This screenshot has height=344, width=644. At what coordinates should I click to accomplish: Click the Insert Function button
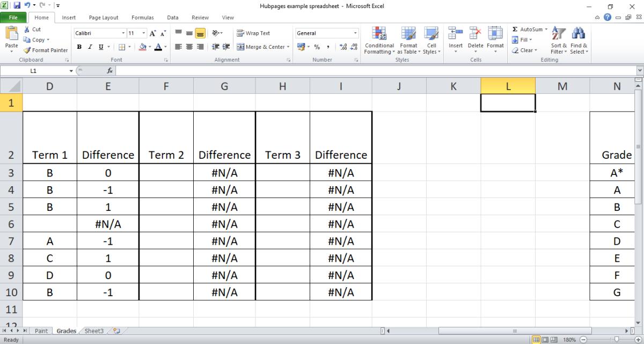[x=110, y=70]
